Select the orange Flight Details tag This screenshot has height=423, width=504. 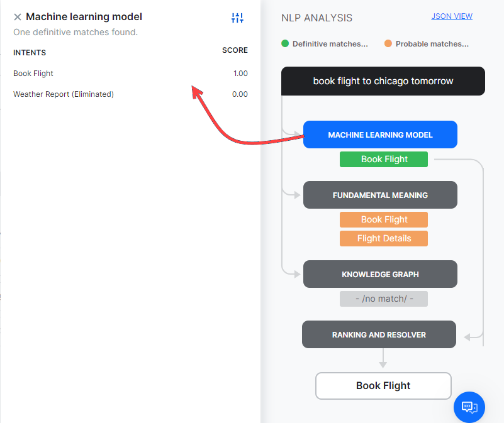point(384,238)
